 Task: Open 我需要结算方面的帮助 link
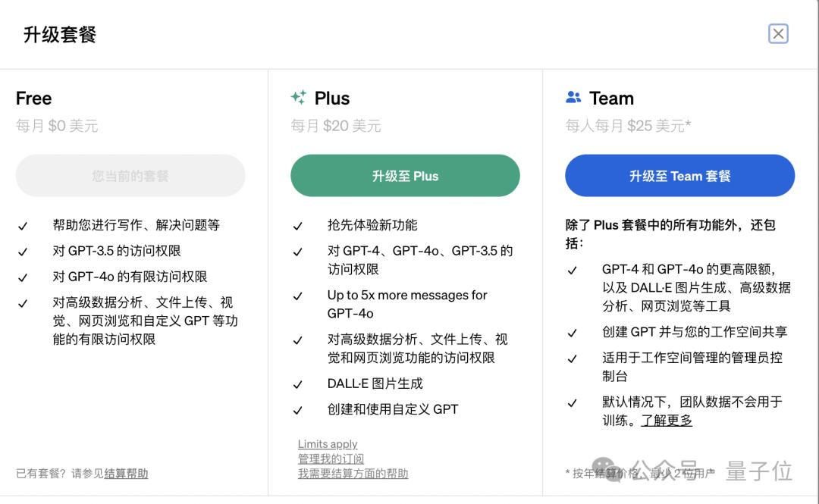pyautogui.click(x=353, y=474)
